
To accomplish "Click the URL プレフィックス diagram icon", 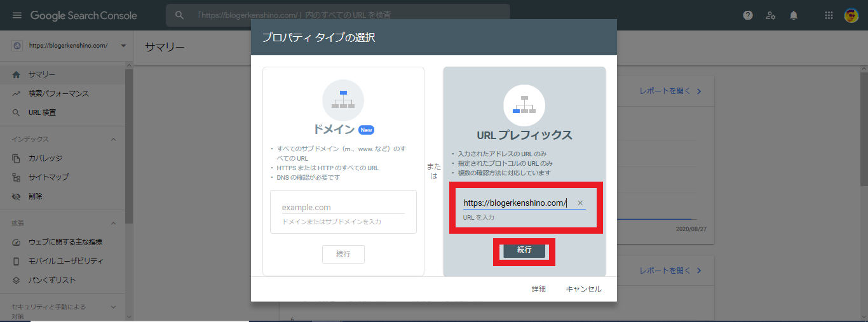I will [524, 105].
